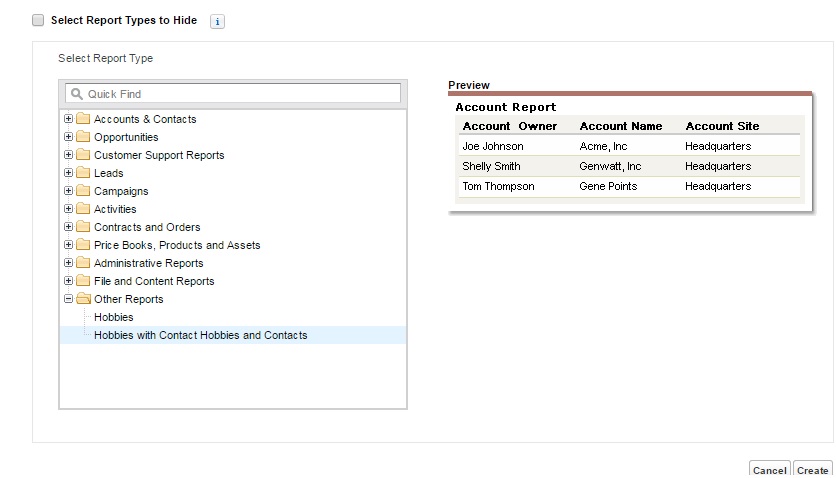Expand the Contracts and Orders node
The height and width of the screenshot is (478, 836).
tap(68, 227)
